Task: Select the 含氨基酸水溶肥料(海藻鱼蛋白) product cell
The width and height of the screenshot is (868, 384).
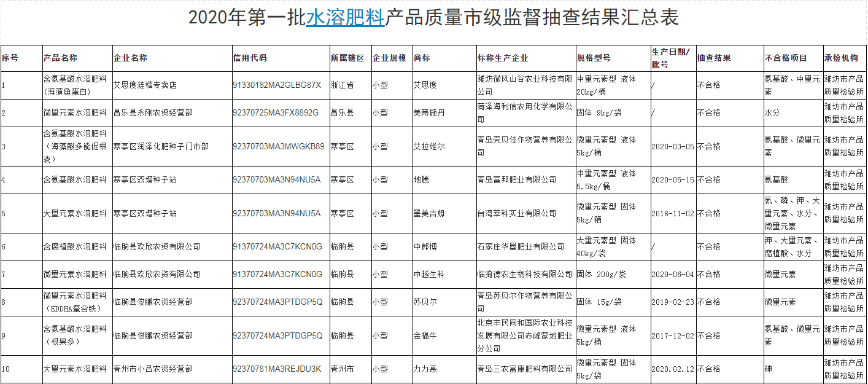Action: 77,85
